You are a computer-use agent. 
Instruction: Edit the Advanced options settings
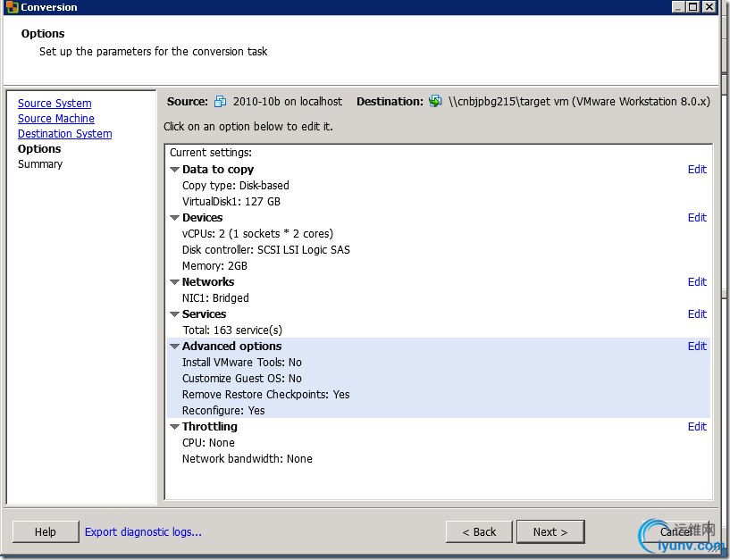pos(697,346)
